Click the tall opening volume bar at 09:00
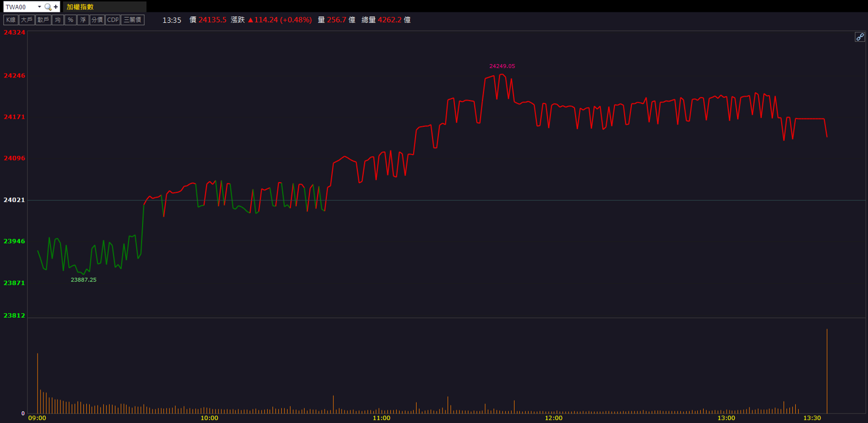 38,383
